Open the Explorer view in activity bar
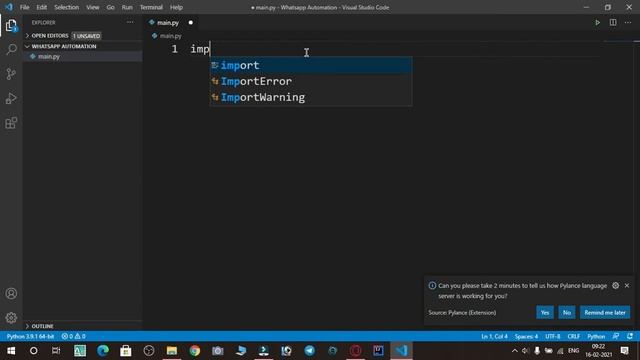The image size is (640, 360). point(11,26)
